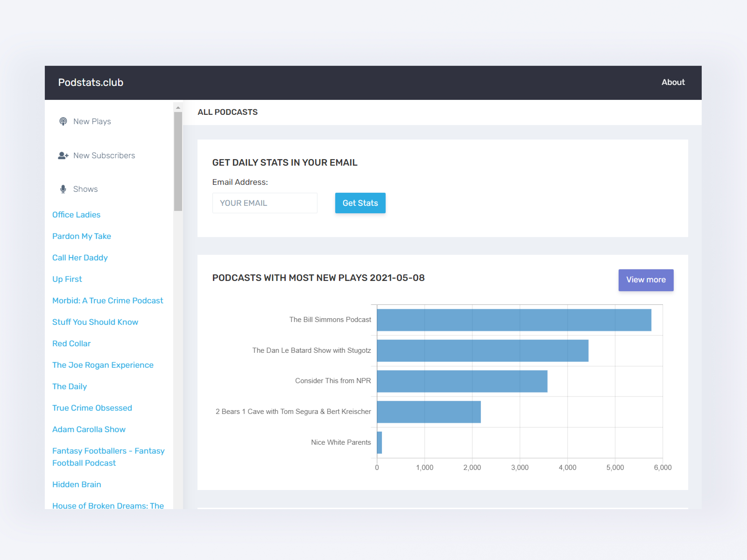The image size is (747, 560).
Task: Open the True Crime Obsessed link
Action: pyautogui.click(x=92, y=408)
